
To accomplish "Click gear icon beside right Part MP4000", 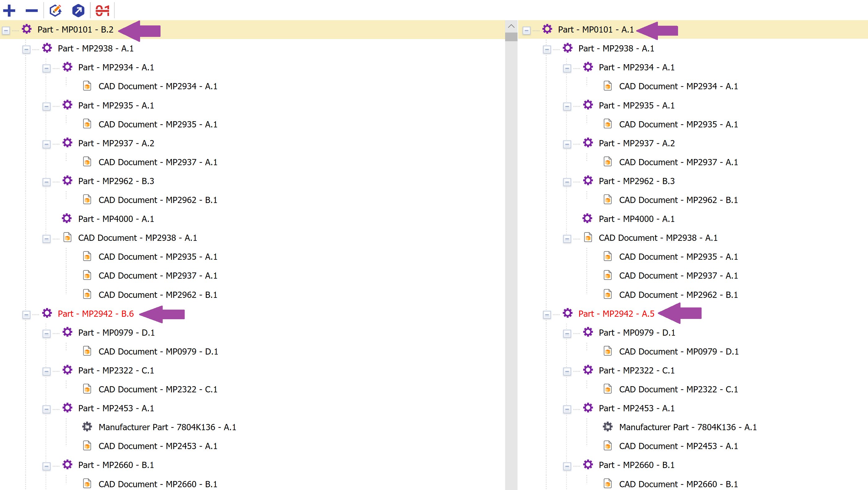I will [587, 219].
